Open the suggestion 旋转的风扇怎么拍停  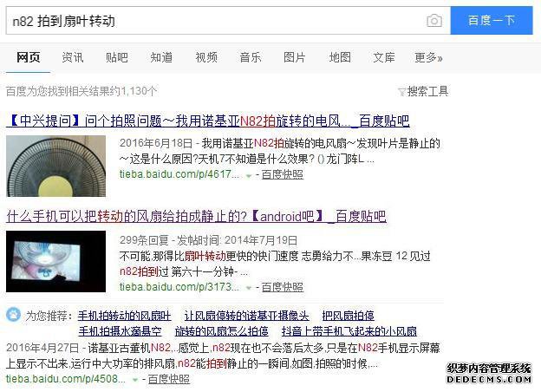222,331
